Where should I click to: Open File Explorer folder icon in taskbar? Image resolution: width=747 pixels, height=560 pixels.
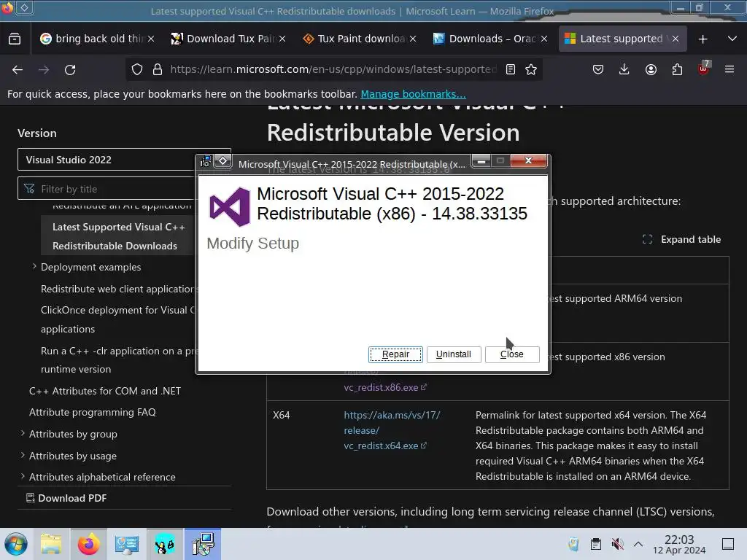tap(51, 544)
